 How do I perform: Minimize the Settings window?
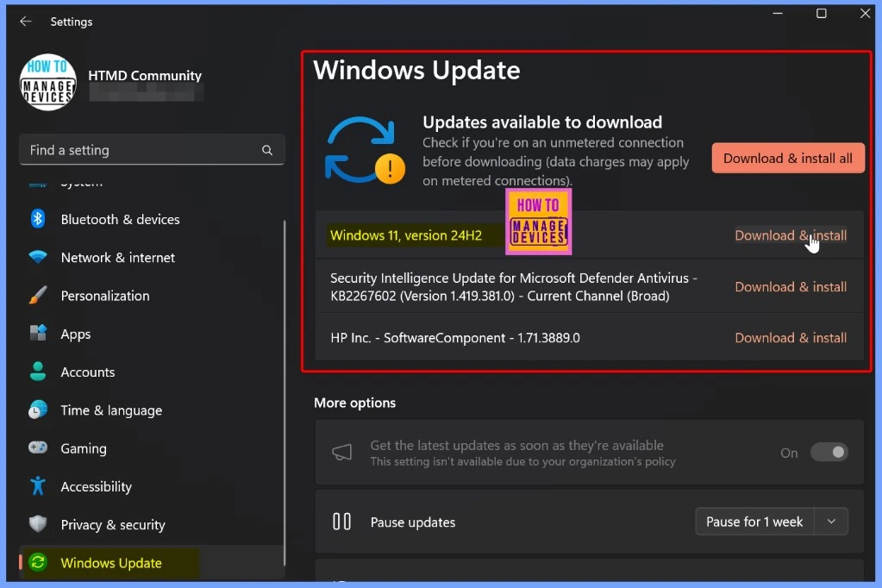(x=778, y=14)
